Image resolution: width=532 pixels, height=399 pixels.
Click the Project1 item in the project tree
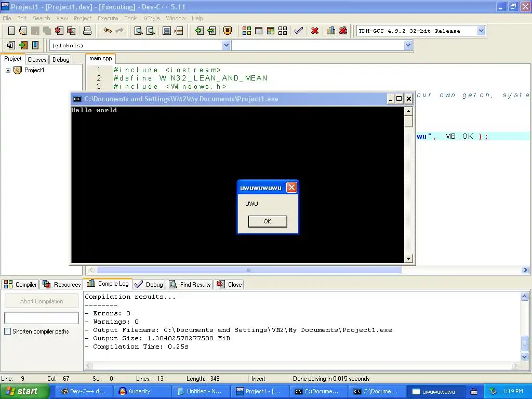[x=34, y=70]
